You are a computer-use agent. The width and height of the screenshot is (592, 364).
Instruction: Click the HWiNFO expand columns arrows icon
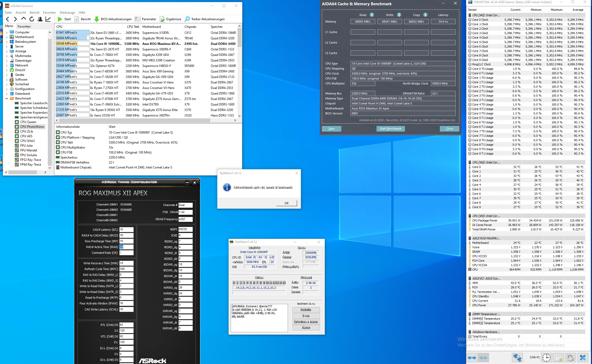(x=472, y=357)
